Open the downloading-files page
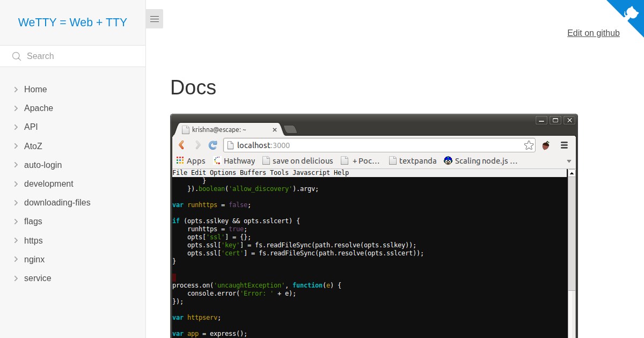This screenshot has width=644, height=338. tap(57, 203)
